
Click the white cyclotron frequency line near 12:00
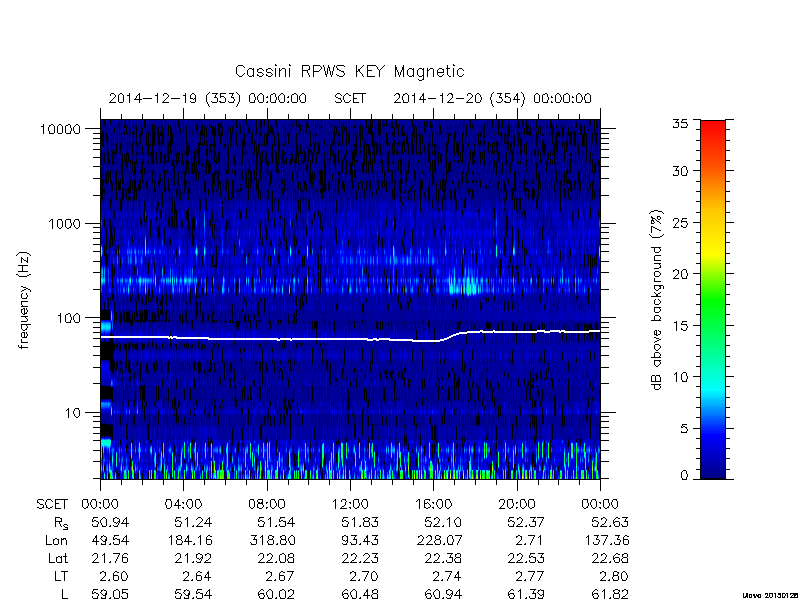pyautogui.click(x=350, y=339)
